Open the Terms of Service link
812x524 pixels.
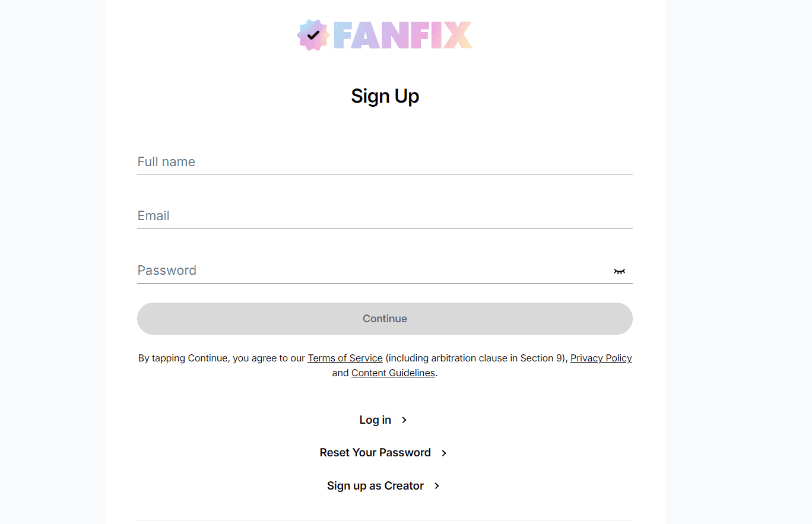click(x=345, y=358)
